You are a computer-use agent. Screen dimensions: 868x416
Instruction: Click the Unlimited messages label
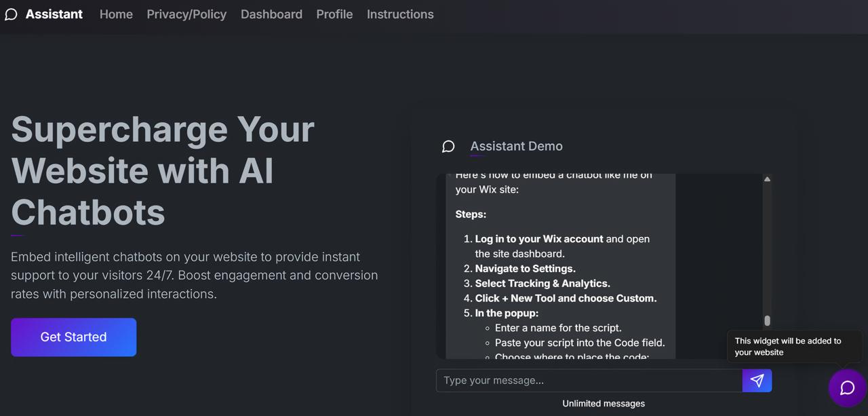tap(604, 404)
